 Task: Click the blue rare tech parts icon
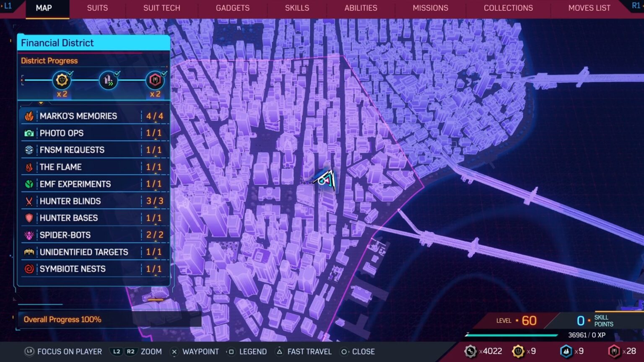566,351
